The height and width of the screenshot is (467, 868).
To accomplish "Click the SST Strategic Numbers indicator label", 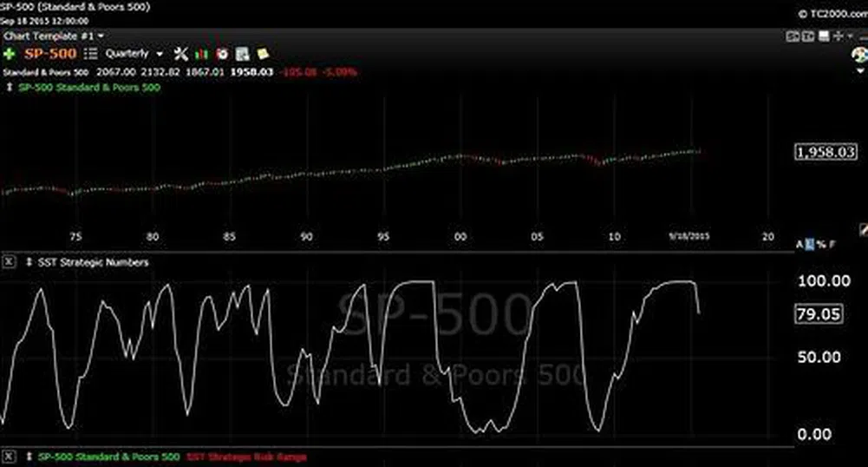I will 93,262.
